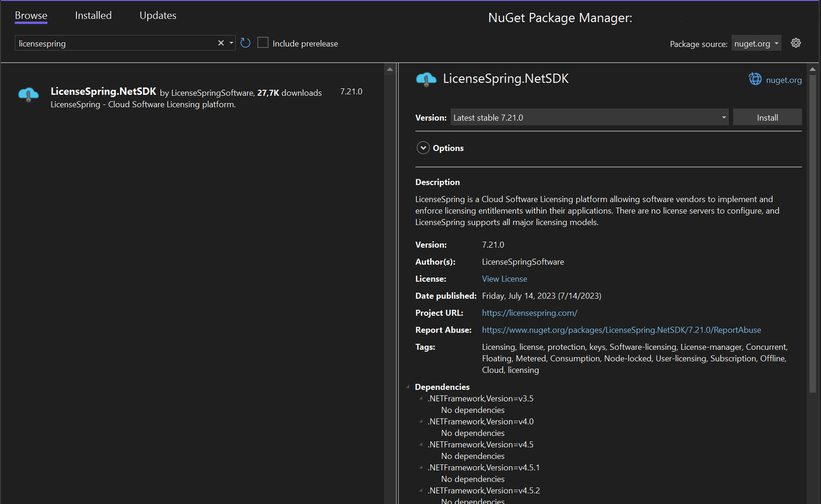The width and height of the screenshot is (821, 504).
Task: Click LicenseSpring cloud icon in results list
Action: point(29,94)
